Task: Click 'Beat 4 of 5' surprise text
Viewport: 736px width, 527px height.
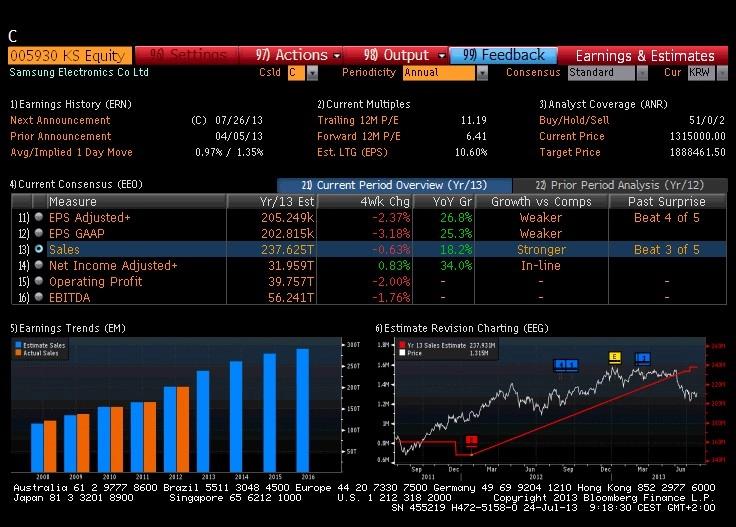Action: pos(667,218)
